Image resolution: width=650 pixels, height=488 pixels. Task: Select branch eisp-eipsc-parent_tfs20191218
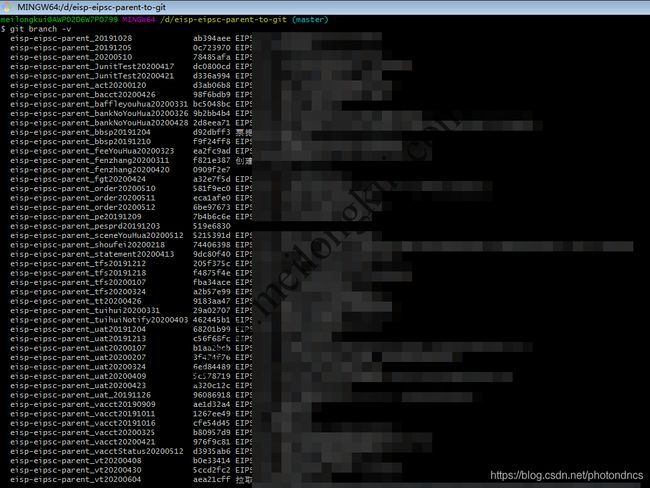pyautogui.click(x=78, y=273)
